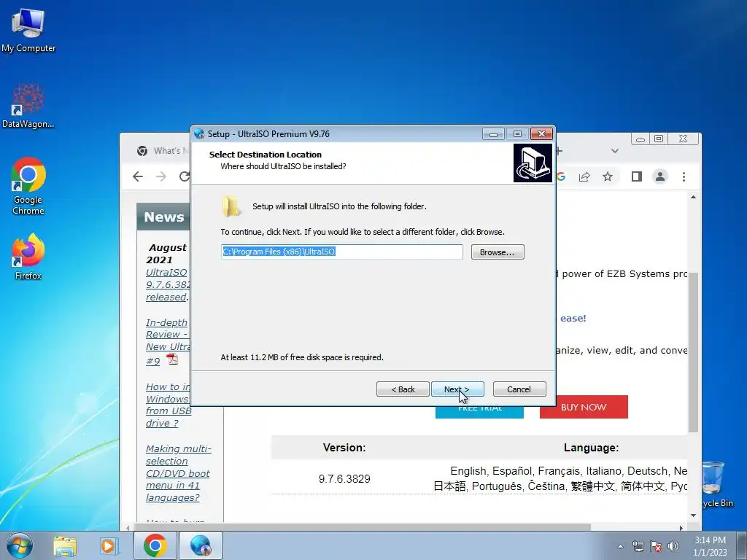Click the network tray icon
The width and height of the screenshot is (747, 560).
tap(638, 546)
